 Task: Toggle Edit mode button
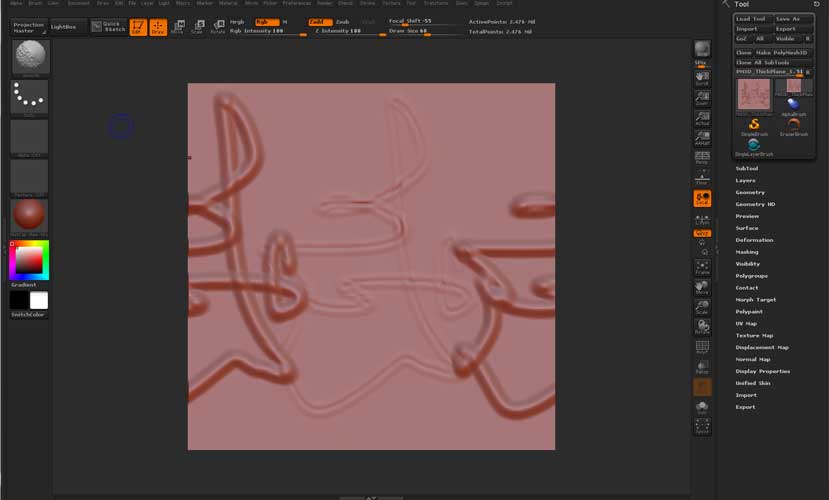tap(138, 27)
